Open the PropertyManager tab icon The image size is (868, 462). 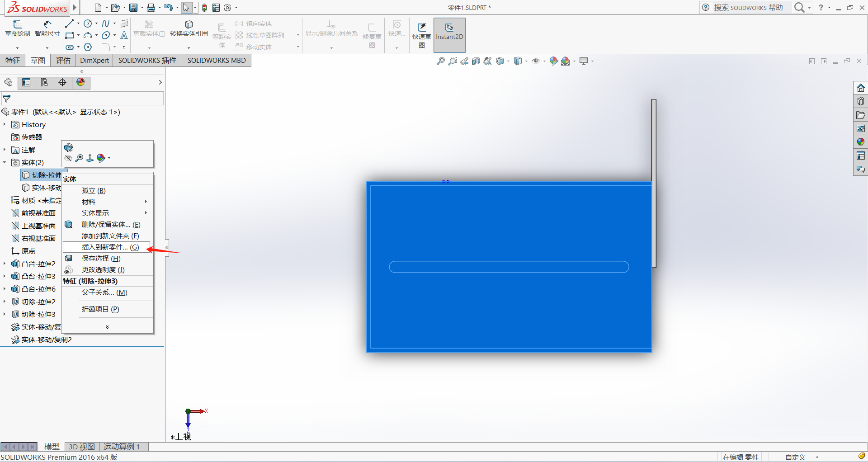(x=26, y=82)
